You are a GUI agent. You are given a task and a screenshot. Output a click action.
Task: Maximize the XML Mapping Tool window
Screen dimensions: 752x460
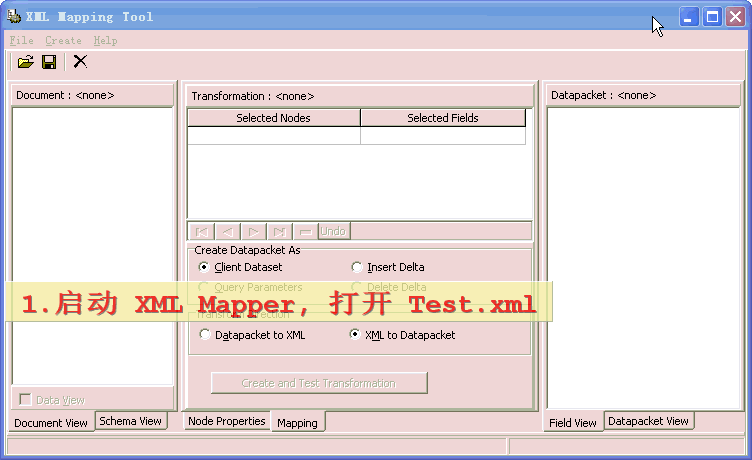[x=712, y=17]
